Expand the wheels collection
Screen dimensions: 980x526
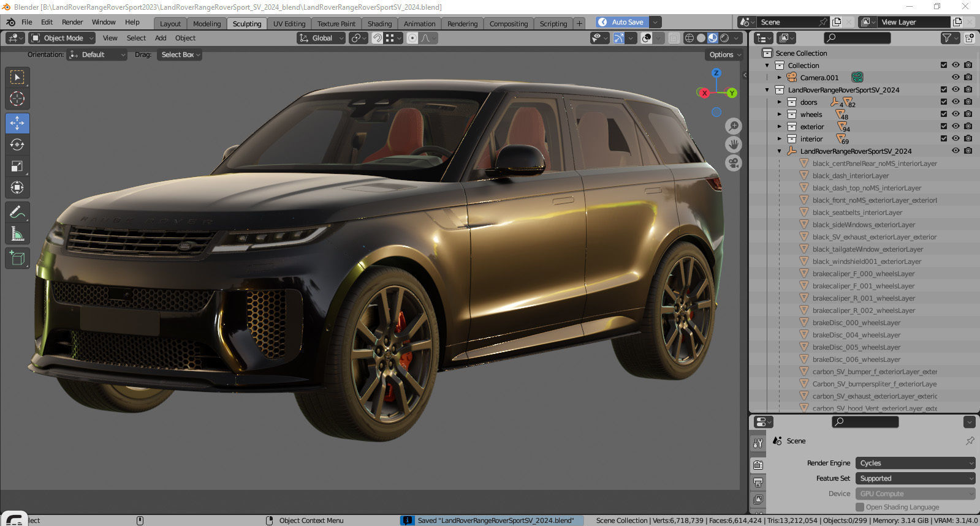[780, 115]
